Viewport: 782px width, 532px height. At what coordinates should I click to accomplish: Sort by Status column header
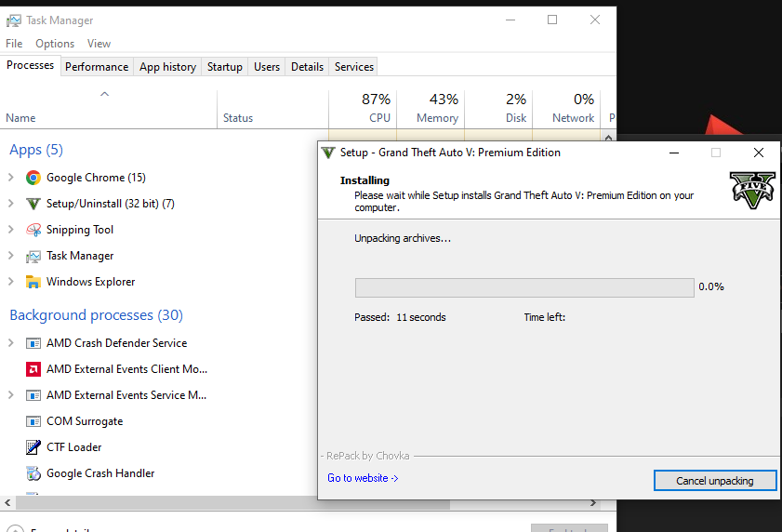coord(272,109)
